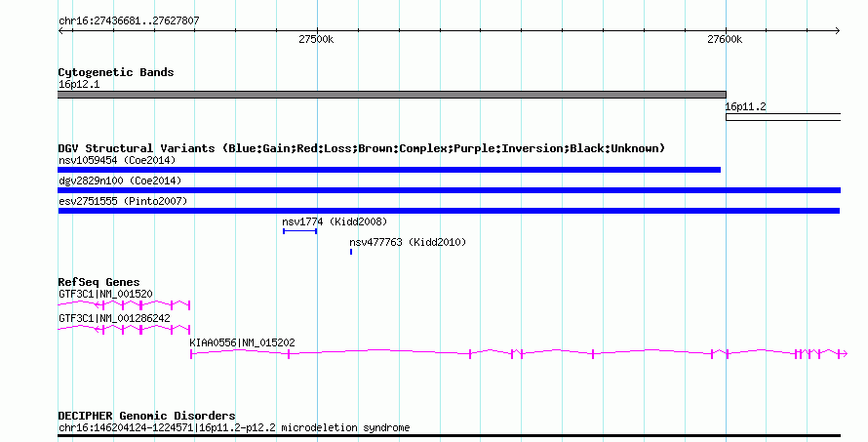Viewport: 868px width, 442px height.
Task: Open gene label GTF3C1|NM_001520
Action: click(105, 294)
